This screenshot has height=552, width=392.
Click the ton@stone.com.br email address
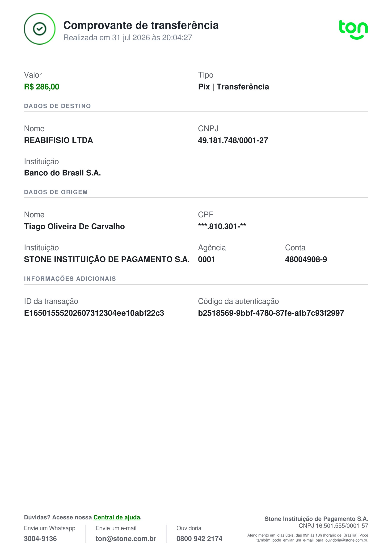[126, 539]
